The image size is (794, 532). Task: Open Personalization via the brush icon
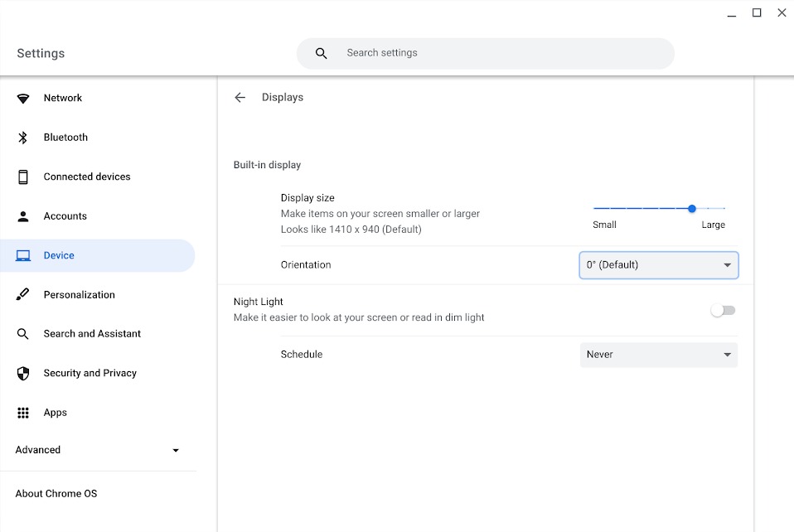22,294
